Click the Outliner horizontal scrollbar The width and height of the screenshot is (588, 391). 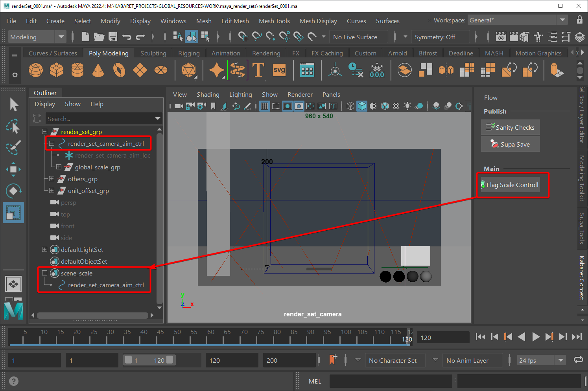pos(92,315)
